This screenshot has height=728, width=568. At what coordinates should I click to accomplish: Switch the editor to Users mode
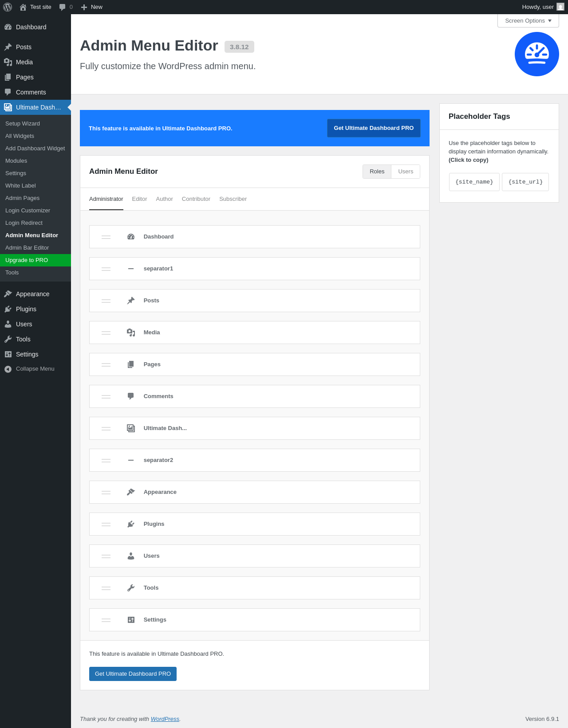coord(406,172)
